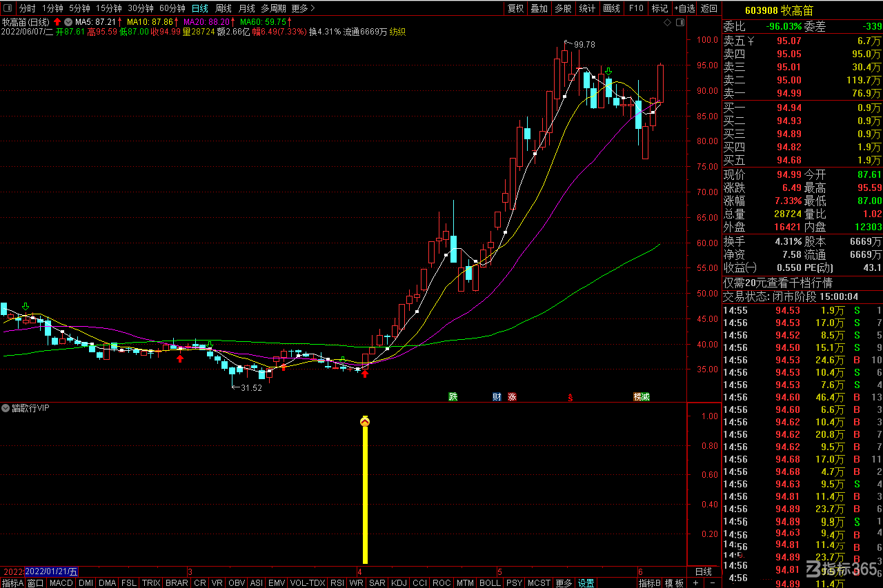Click the red dollar dividend marker

click(x=570, y=397)
